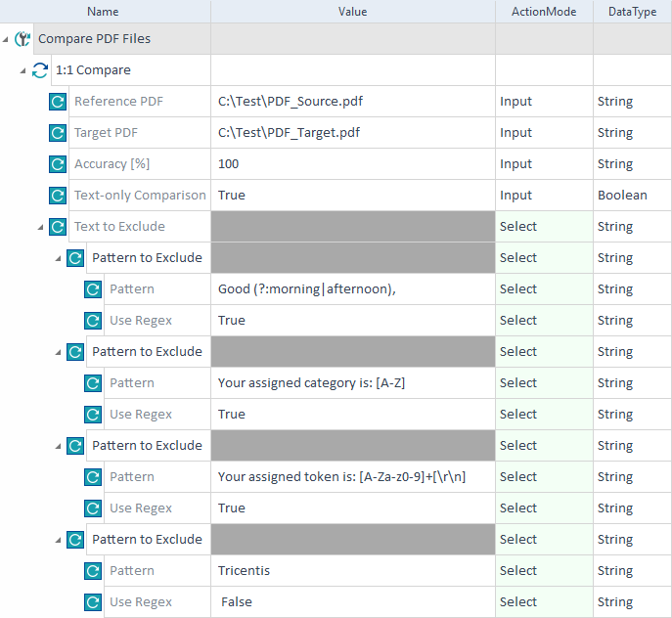Select the Tricentis pattern value cell
The image size is (672, 618).
(x=352, y=571)
